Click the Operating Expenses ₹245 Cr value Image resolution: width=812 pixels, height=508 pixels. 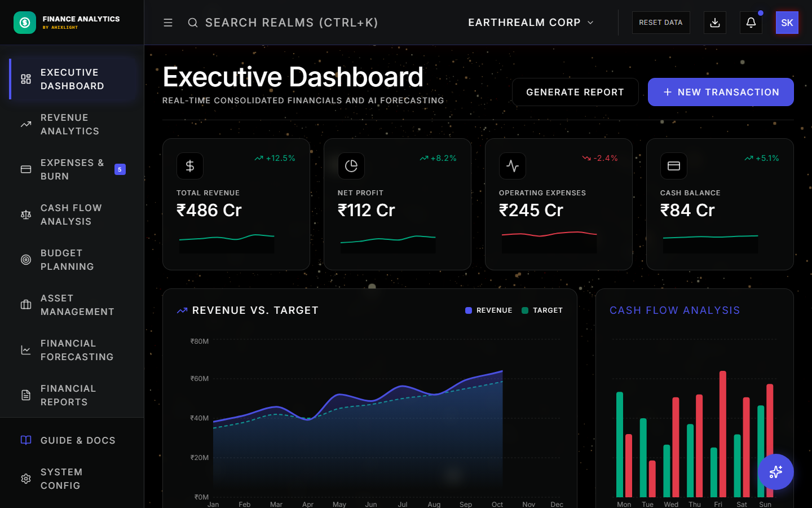(531, 210)
